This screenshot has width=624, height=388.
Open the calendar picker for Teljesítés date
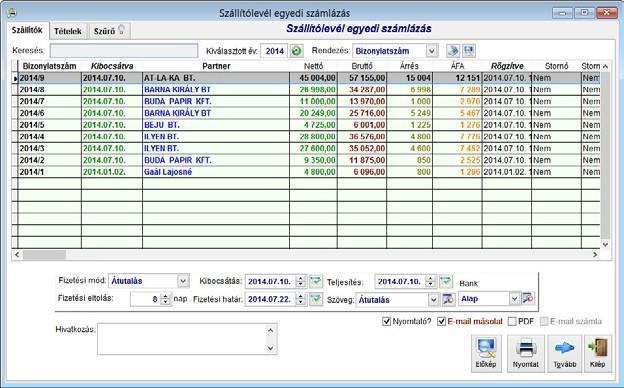tap(446, 281)
